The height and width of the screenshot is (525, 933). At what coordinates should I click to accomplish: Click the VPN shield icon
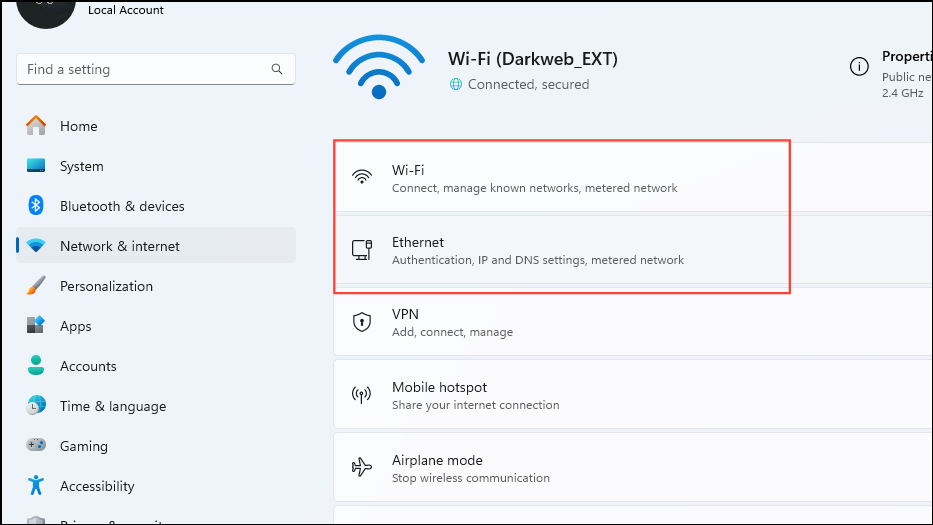pos(362,322)
